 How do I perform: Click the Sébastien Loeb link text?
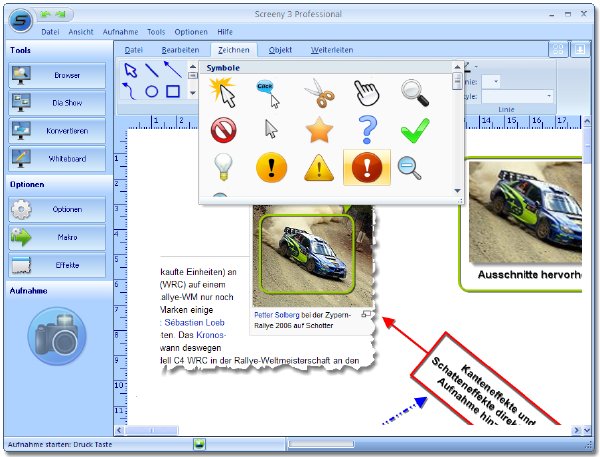194,322
